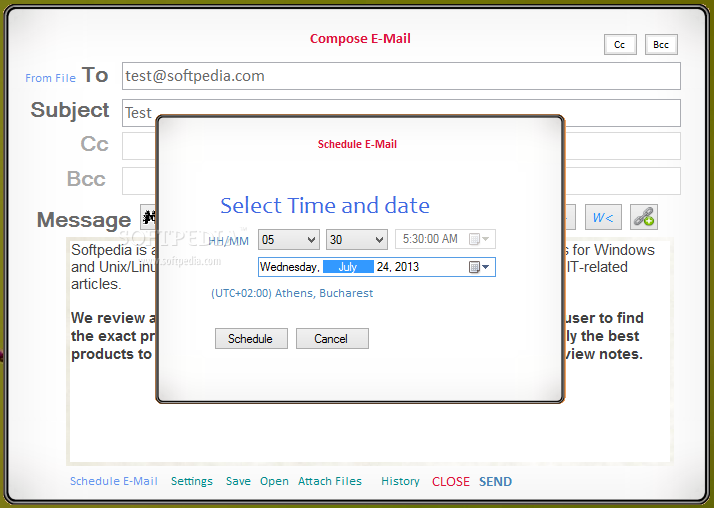Cancel the Schedule E-Mail dialog
This screenshot has width=714, height=508.
[332, 339]
